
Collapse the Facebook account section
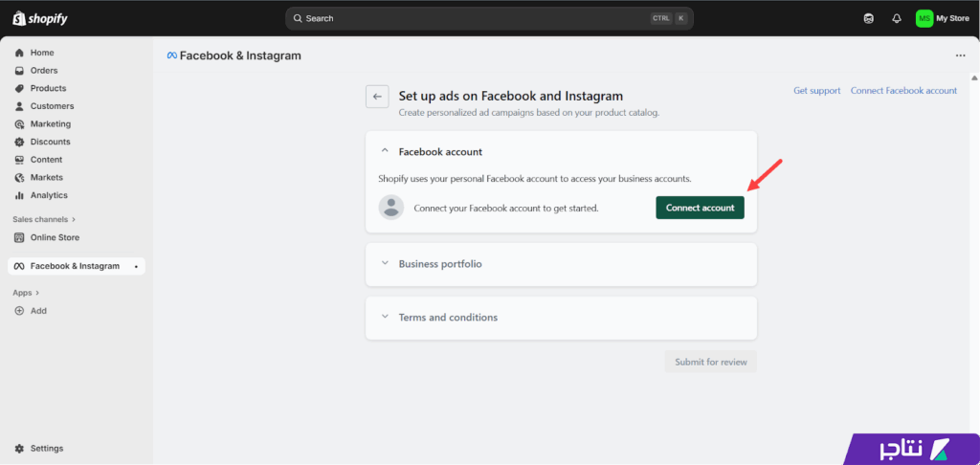tap(385, 151)
